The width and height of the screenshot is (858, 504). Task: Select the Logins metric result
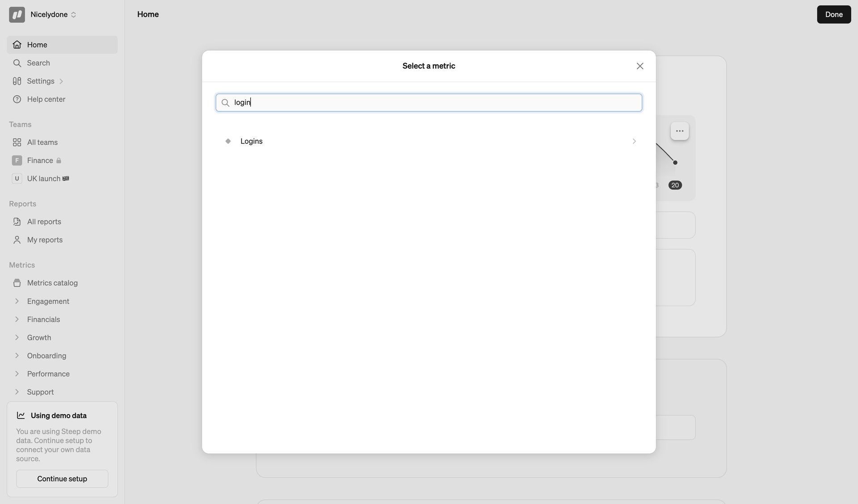(252, 141)
